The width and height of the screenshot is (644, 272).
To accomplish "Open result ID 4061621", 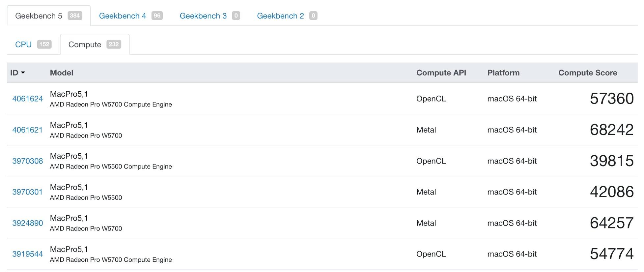I will click(x=28, y=130).
